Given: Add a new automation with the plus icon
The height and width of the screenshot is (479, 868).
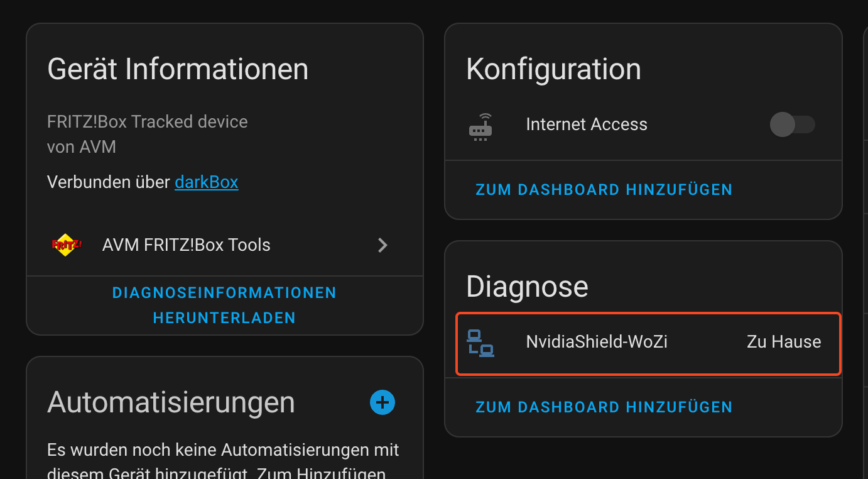Looking at the screenshot, I should pos(382,402).
